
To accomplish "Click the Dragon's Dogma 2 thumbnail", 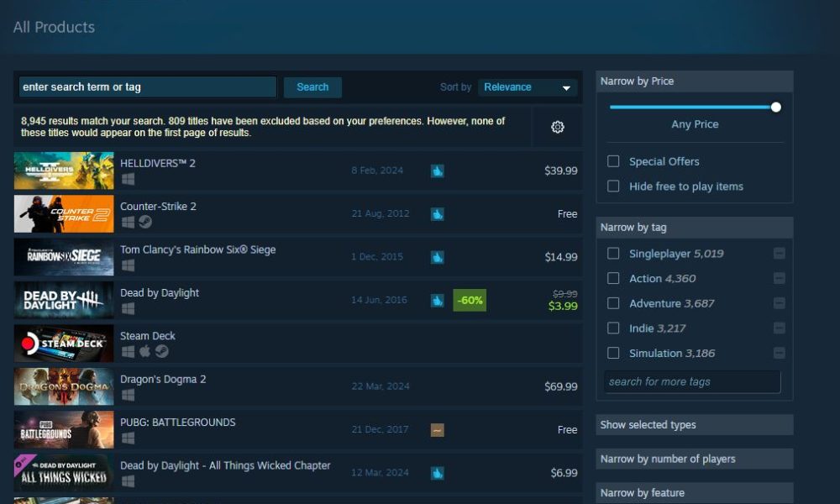I will 64,386.
